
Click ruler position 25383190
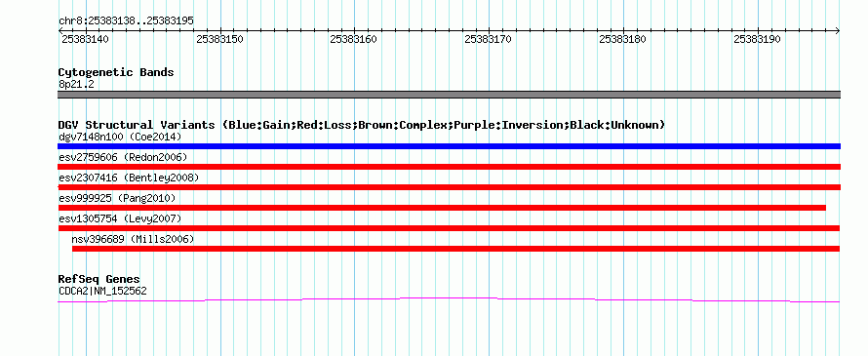pos(757,39)
